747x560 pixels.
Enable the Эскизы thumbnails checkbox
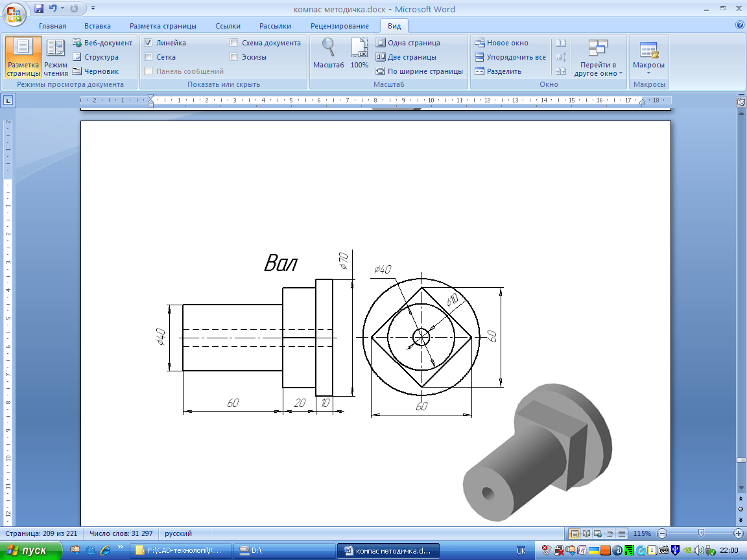(234, 57)
